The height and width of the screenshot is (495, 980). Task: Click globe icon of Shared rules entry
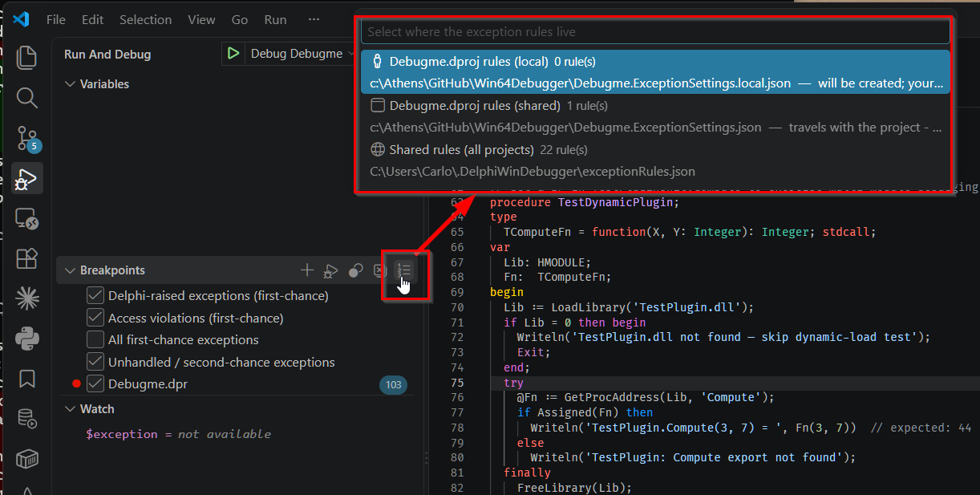377,150
